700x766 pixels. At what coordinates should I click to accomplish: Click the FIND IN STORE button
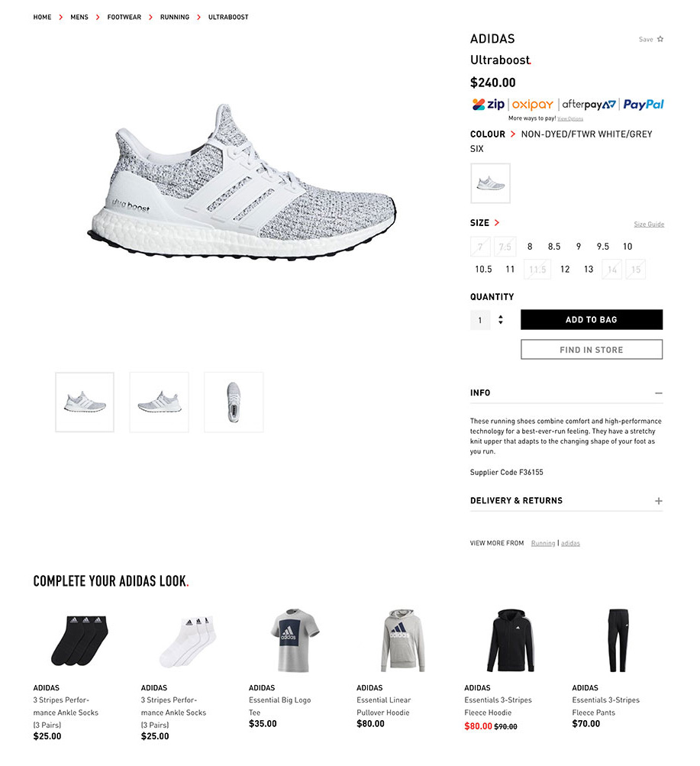click(x=591, y=350)
